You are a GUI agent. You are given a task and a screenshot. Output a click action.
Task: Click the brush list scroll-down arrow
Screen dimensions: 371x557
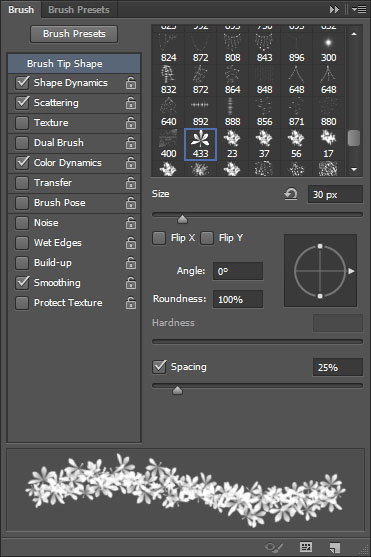coord(354,169)
